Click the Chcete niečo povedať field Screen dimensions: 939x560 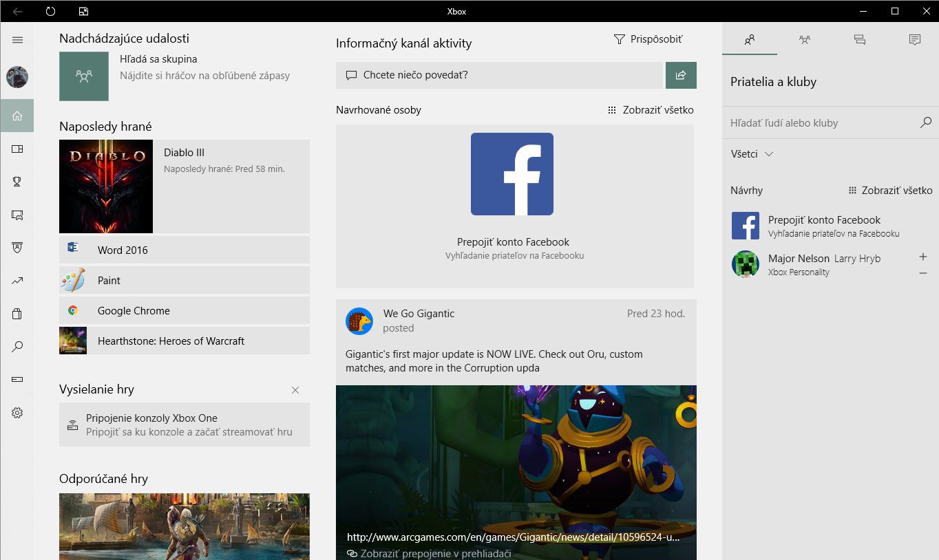[x=499, y=75]
